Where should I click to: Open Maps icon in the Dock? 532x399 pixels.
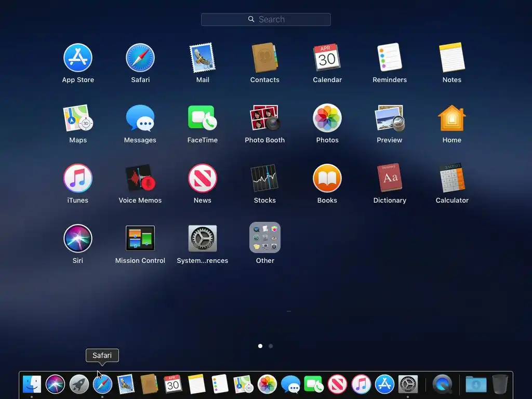click(x=244, y=384)
